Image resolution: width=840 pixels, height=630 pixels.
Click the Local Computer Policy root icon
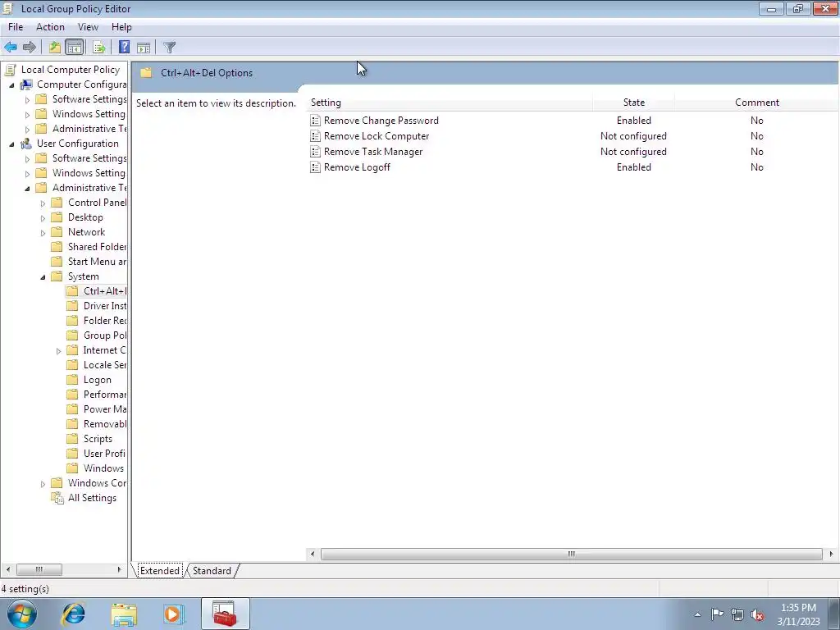click(x=10, y=70)
